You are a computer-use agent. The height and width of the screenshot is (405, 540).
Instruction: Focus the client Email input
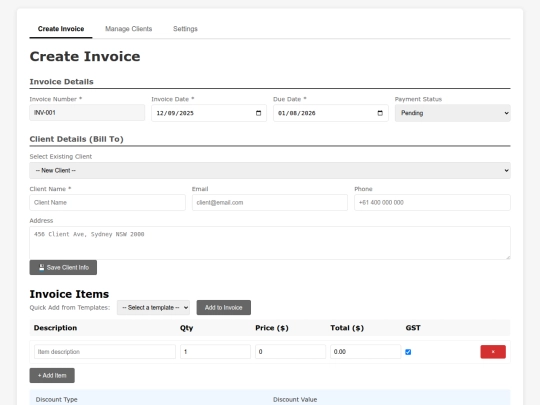pos(270,202)
